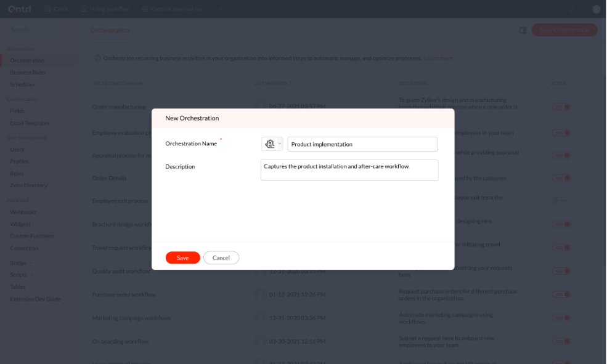Click the Qntrl logo in top bar
Image resolution: width=607 pixels, height=364 pixels.
[20, 9]
